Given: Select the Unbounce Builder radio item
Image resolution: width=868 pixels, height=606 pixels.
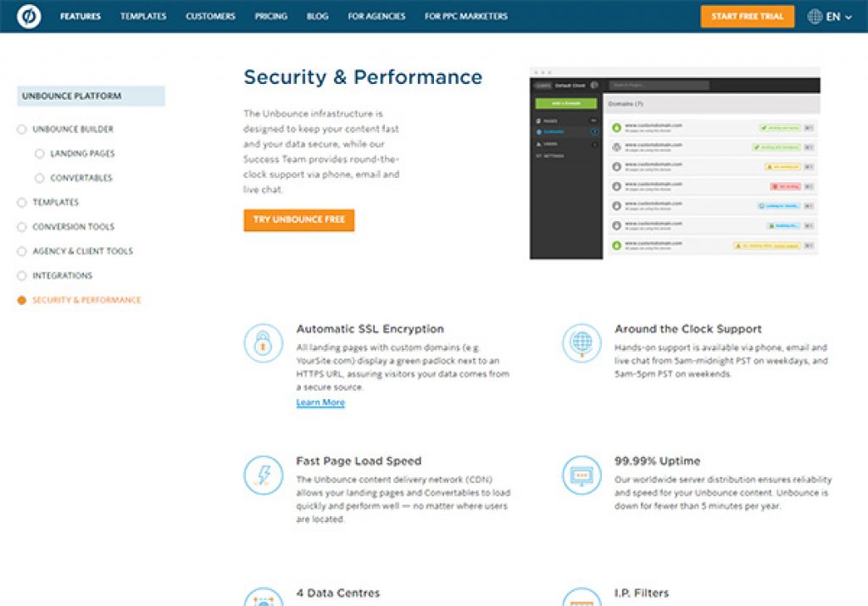Looking at the screenshot, I should point(22,130).
